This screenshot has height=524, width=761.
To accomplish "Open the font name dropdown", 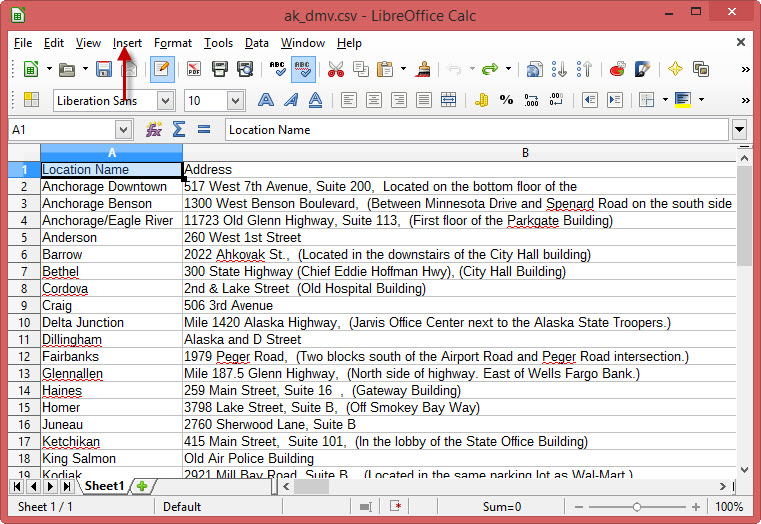I will (x=165, y=101).
